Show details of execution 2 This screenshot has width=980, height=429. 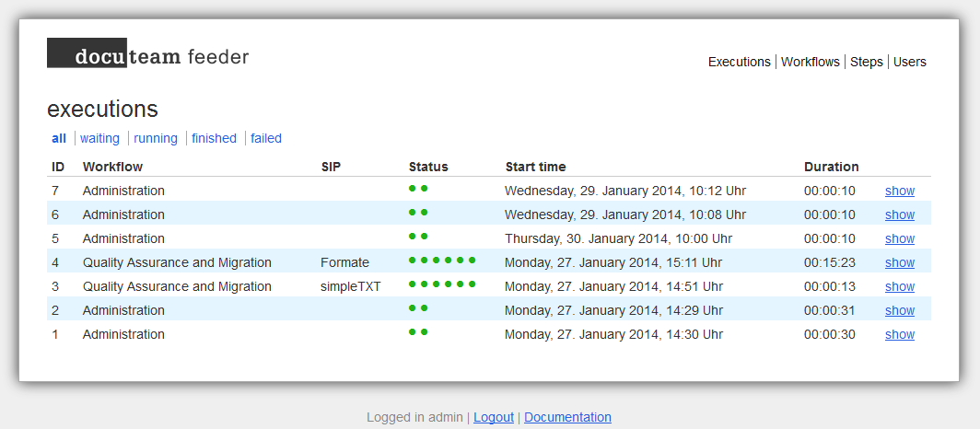(x=900, y=310)
